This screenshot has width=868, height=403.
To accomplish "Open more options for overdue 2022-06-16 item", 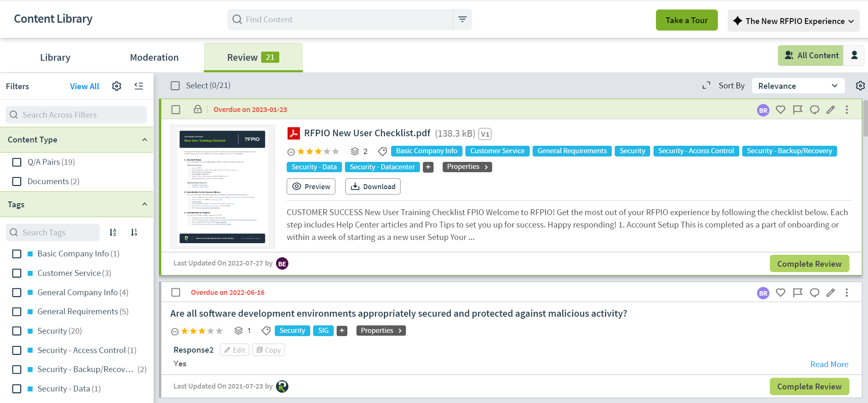I will [847, 293].
